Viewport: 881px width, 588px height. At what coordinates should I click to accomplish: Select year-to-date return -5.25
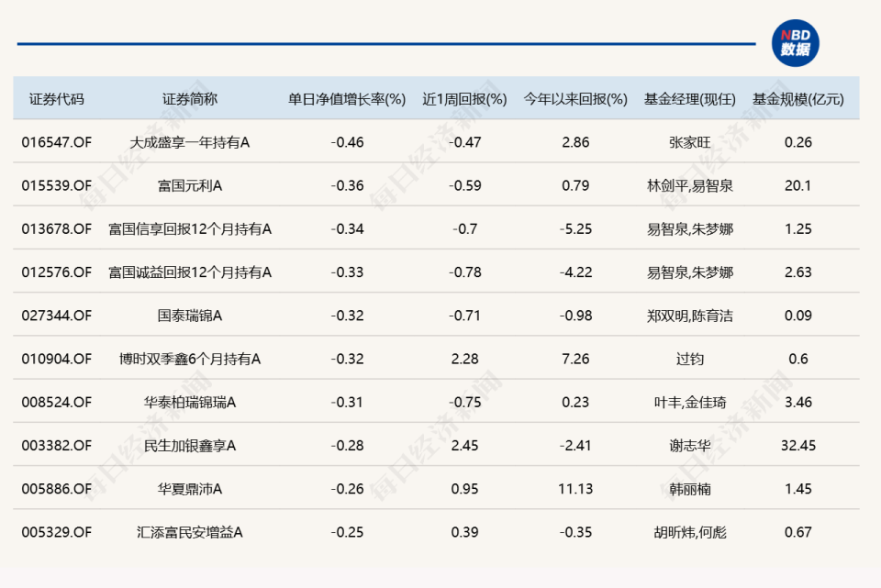575,228
